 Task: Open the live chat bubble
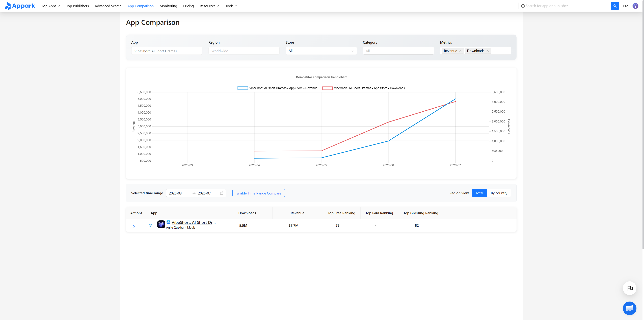[630, 308]
